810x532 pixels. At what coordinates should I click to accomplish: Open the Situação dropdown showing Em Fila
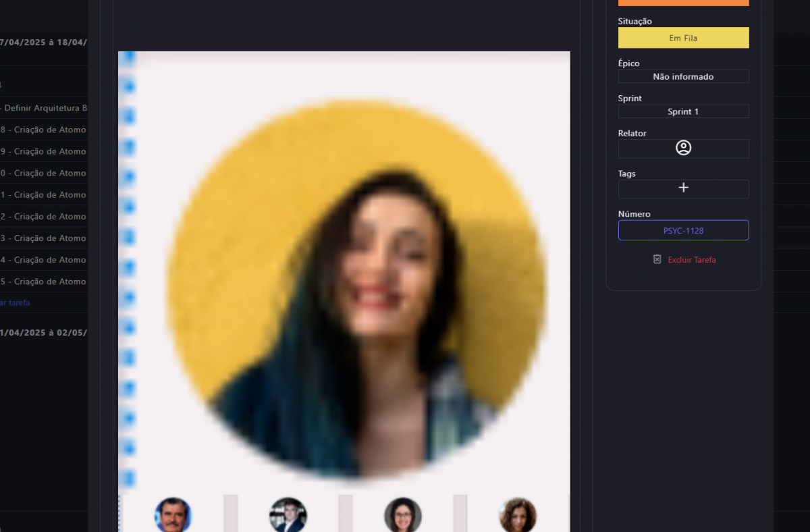pos(683,38)
